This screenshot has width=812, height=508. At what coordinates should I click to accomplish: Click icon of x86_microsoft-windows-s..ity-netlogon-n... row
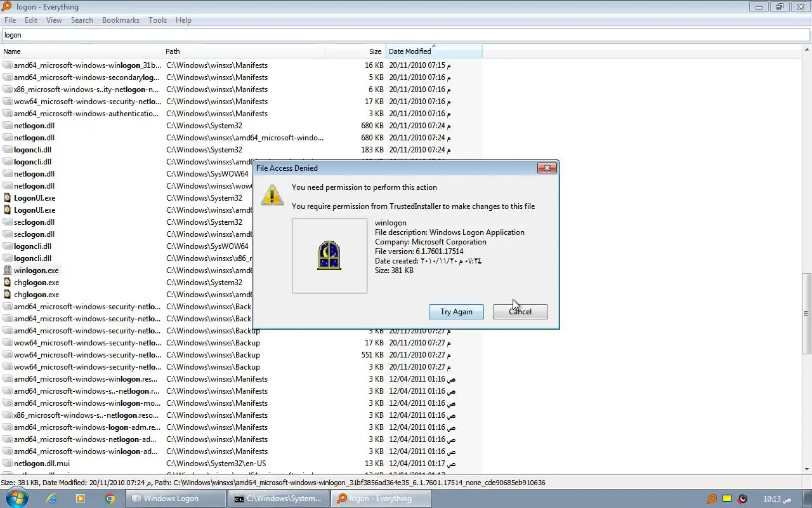point(8,90)
